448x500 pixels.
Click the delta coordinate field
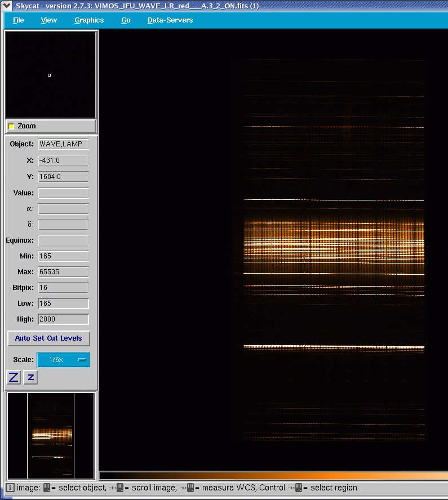63,225
